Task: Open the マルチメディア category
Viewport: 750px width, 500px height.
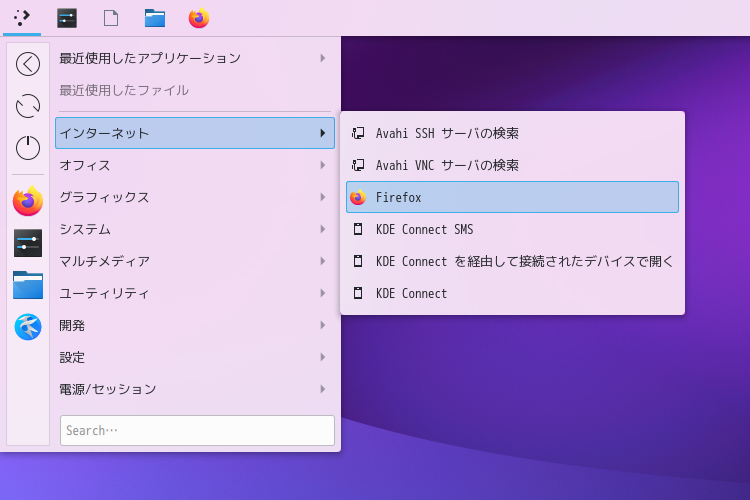Action: click(x=195, y=261)
